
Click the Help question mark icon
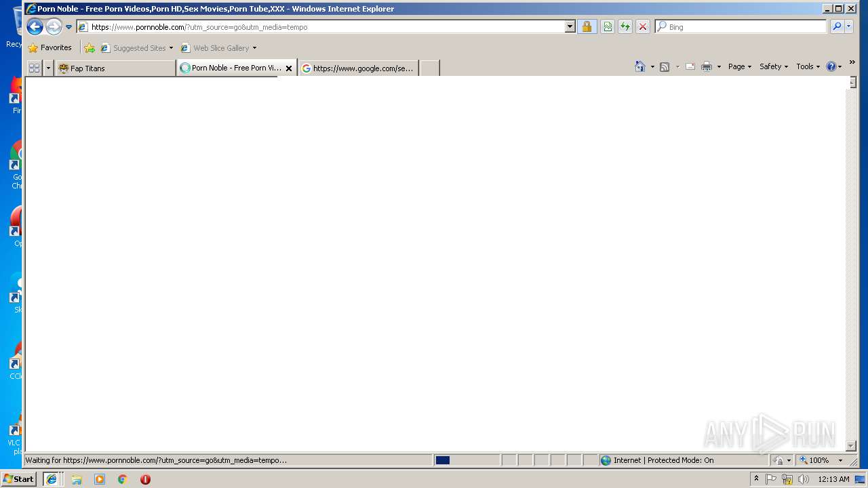[x=831, y=66]
